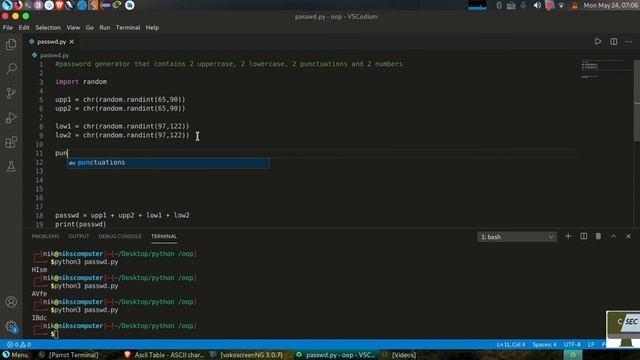Click the errors and warnings status indicator
640x360 pixels.
(x=19, y=344)
